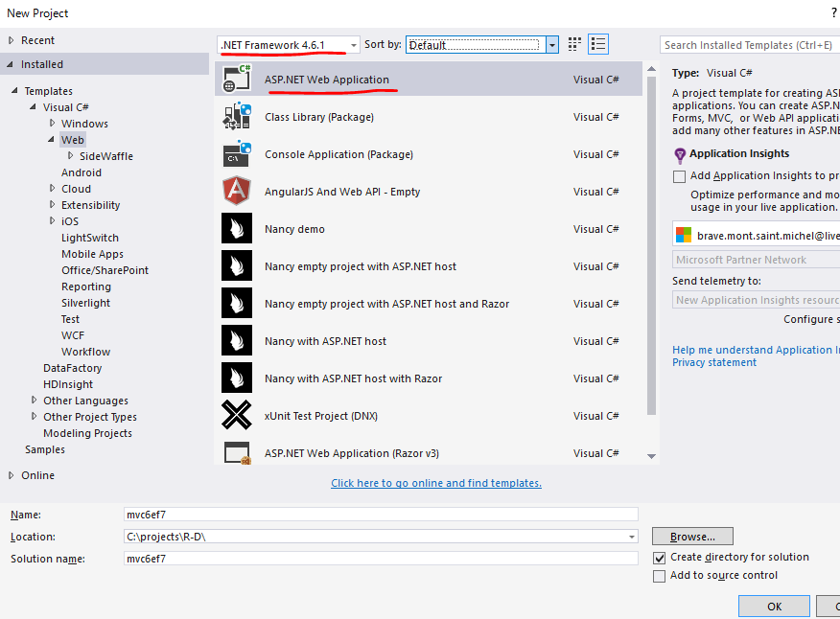
Task: Click the xUnit Test Project (DNX) icon
Action: (x=237, y=415)
